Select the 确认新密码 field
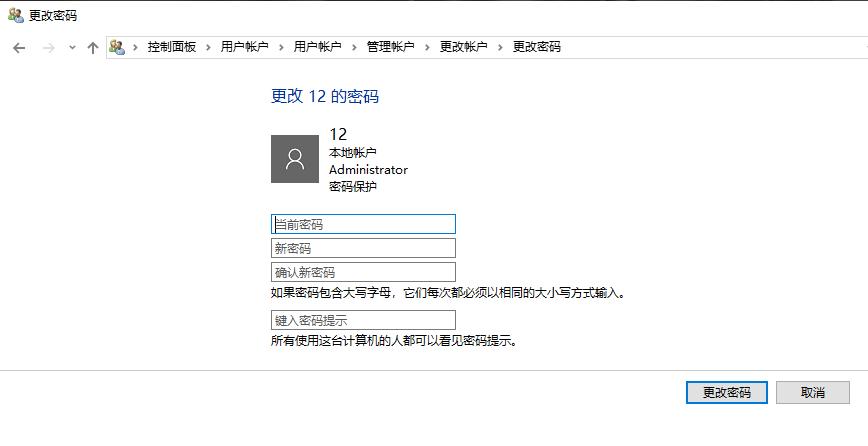868x446 pixels. click(363, 272)
